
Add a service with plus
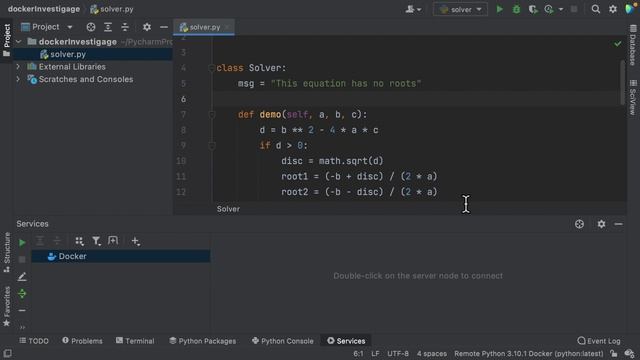136,241
